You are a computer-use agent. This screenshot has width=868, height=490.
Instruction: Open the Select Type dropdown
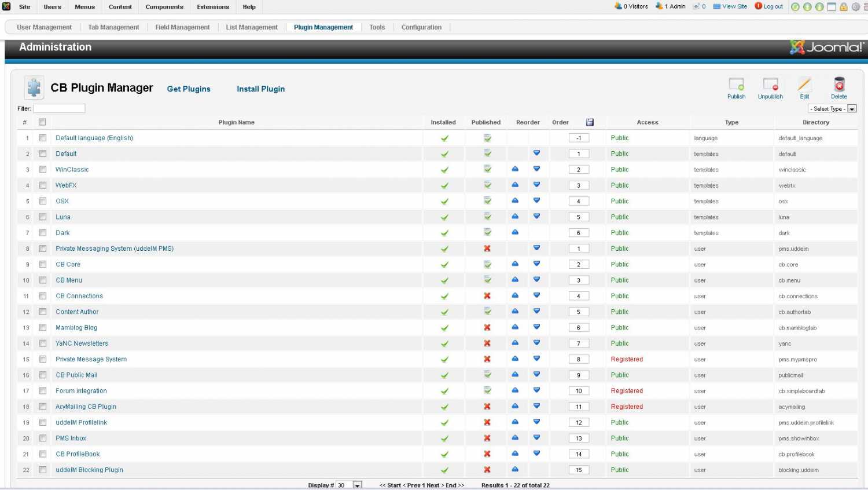[x=832, y=109]
